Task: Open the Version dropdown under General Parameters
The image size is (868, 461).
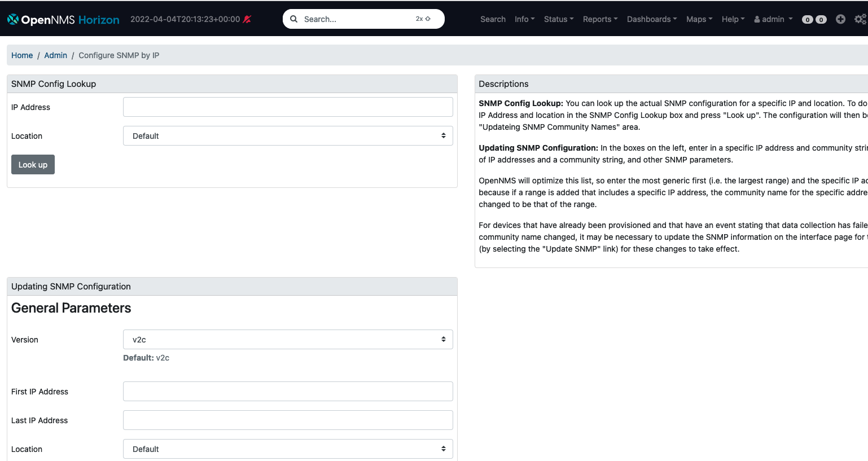Action: coord(288,339)
